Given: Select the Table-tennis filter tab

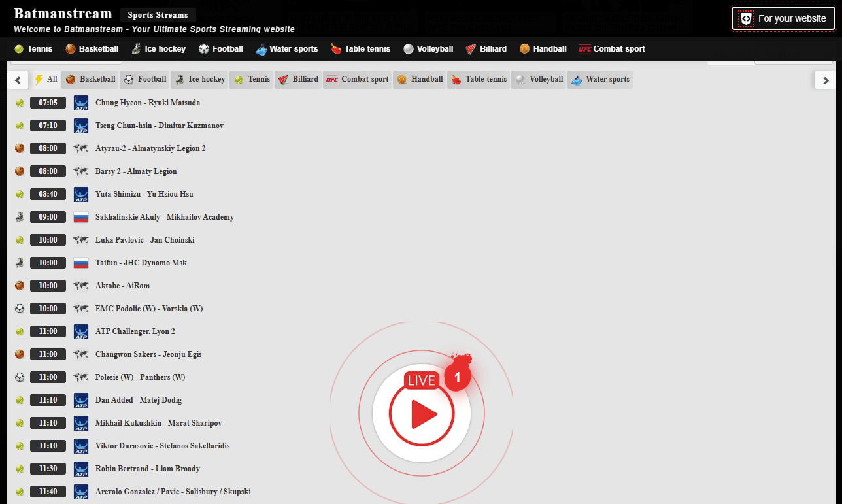Looking at the screenshot, I should (479, 80).
